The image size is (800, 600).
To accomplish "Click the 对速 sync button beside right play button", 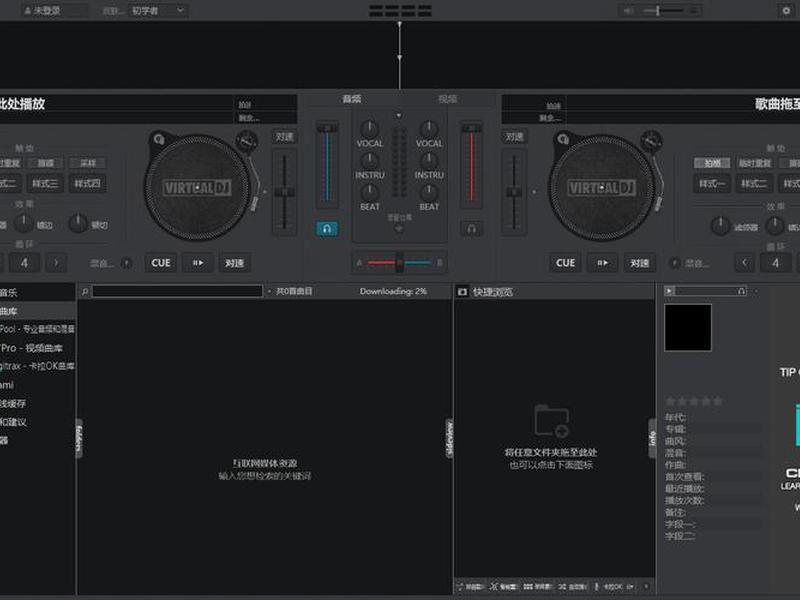I will click(x=639, y=263).
